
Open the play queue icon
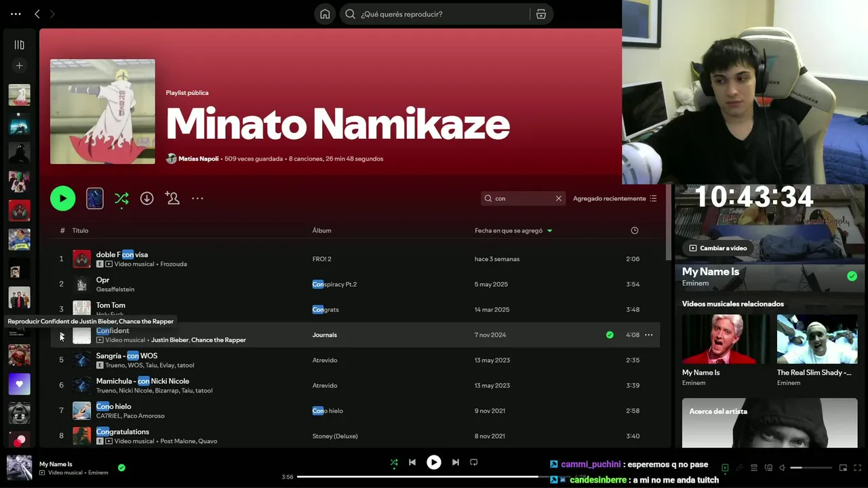point(754,468)
